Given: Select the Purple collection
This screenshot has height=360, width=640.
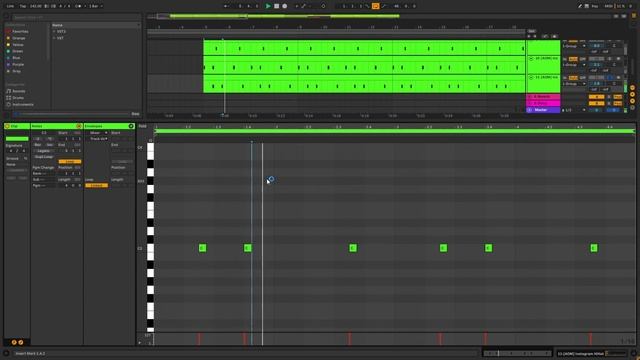Looking at the screenshot, I should [x=18, y=64].
